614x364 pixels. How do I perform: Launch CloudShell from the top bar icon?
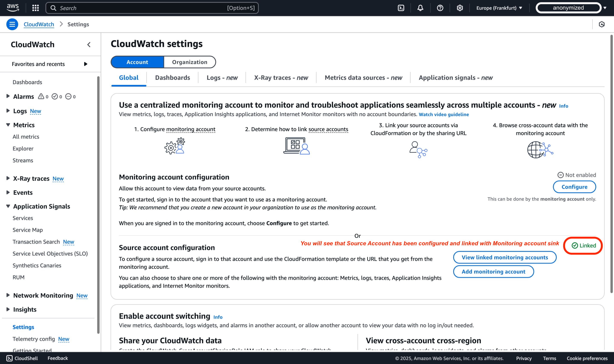(x=401, y=8)
